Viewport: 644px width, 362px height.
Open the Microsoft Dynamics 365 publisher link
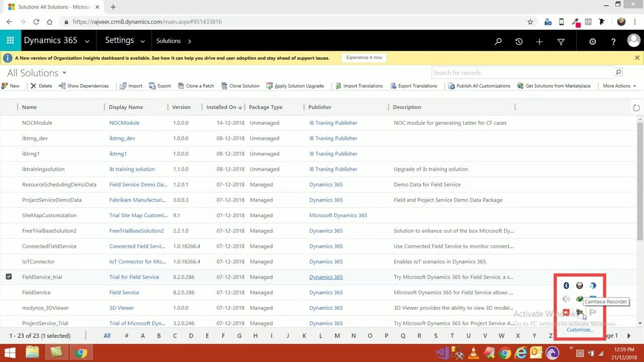point(338,216)
